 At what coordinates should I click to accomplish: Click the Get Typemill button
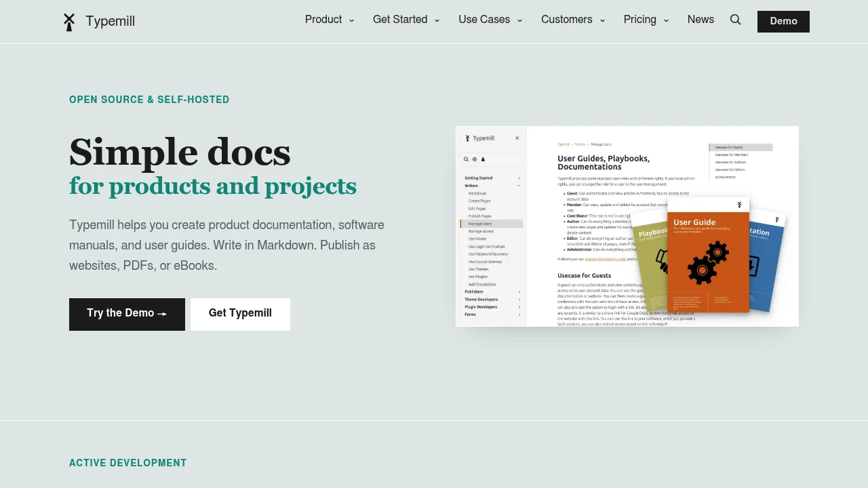240,314
